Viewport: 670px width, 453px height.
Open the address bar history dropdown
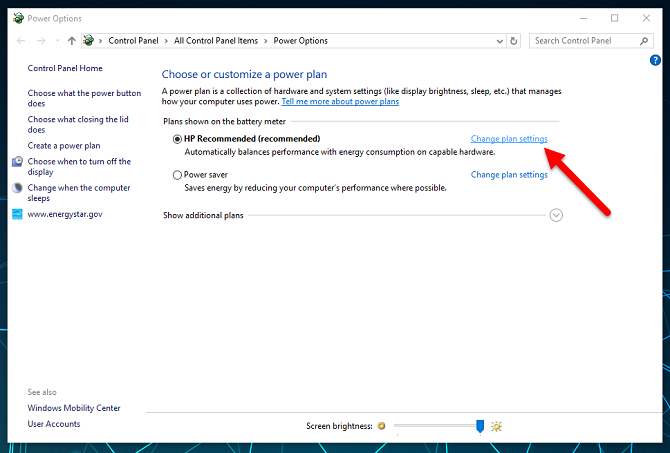[x=500, y=41]
